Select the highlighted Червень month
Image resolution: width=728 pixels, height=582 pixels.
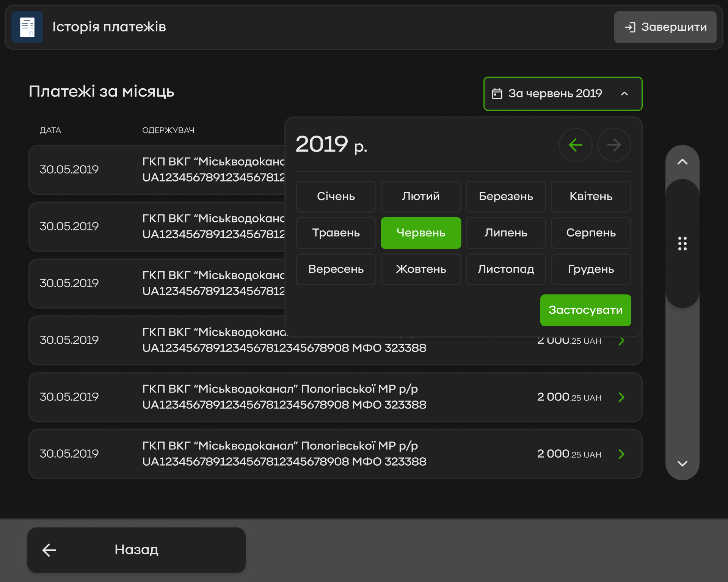click(x=421, y=233)
